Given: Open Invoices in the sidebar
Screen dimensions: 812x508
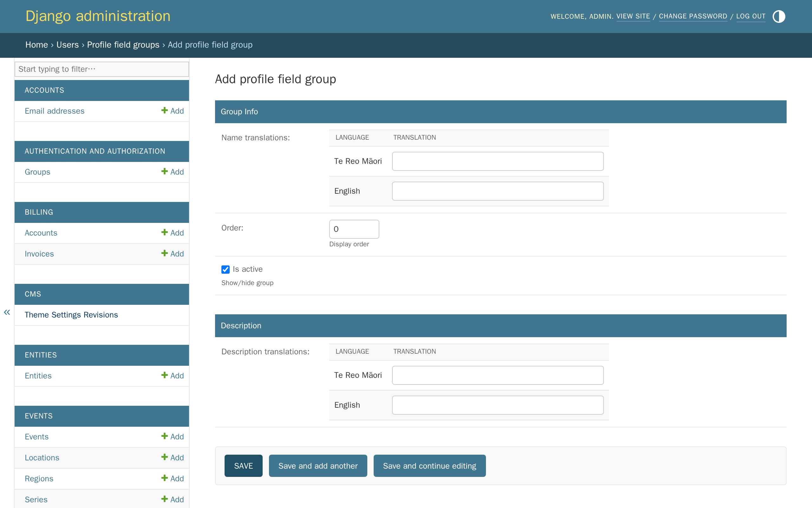Looking at the screenshot, I should tap(39, 254).
